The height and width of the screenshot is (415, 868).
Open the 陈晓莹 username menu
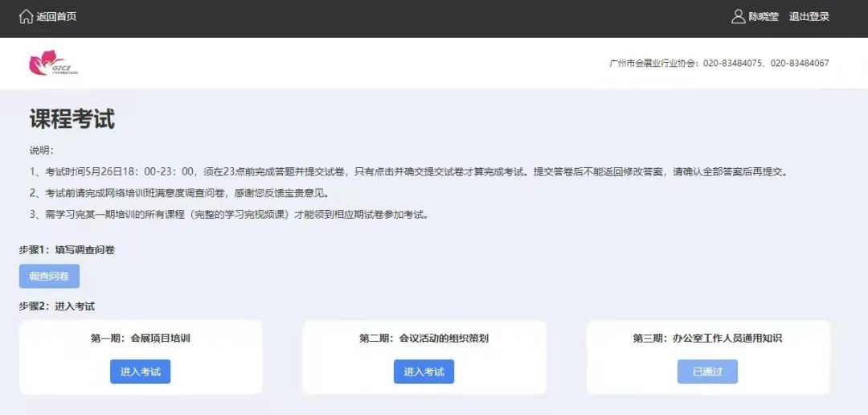(x=764, y=17)
